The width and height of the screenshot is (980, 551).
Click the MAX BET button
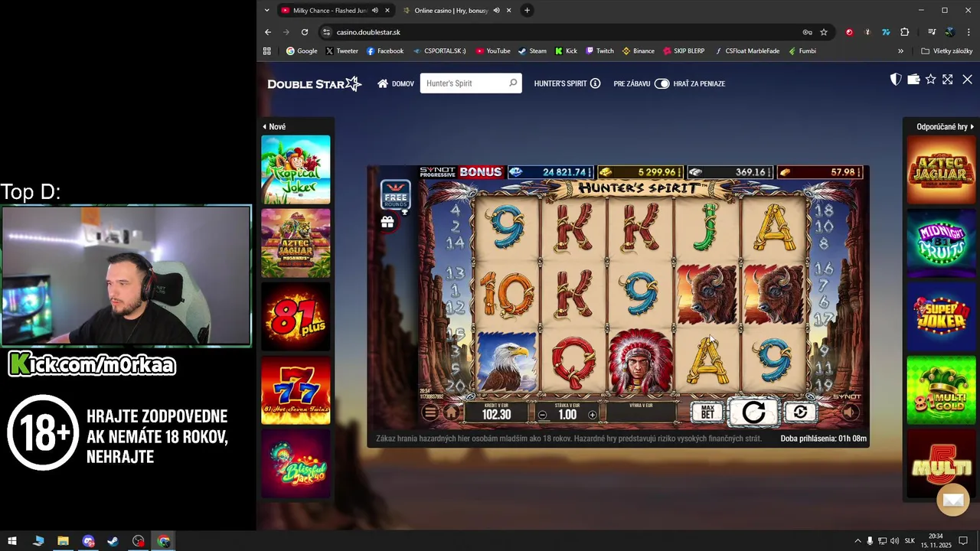pos(707,412)
